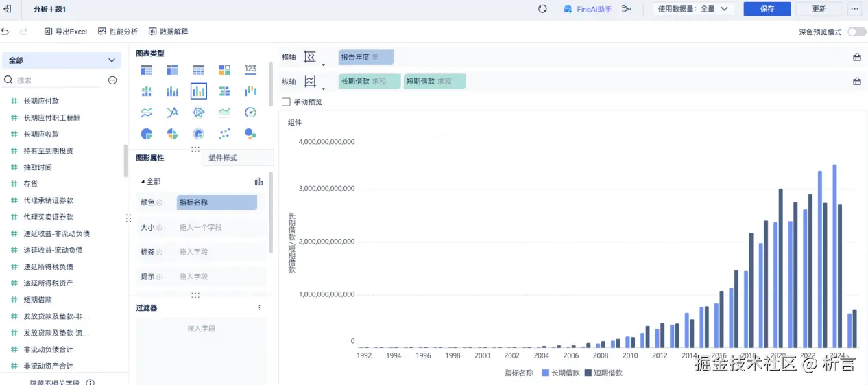Select the color block treemap chart type
The image size is (868, 385).
point(224,70)
